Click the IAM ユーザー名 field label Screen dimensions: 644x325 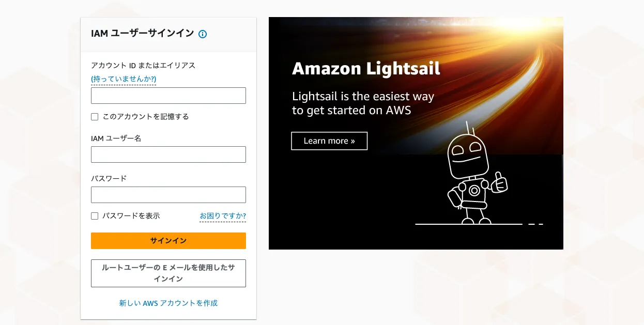click(116, 138)
